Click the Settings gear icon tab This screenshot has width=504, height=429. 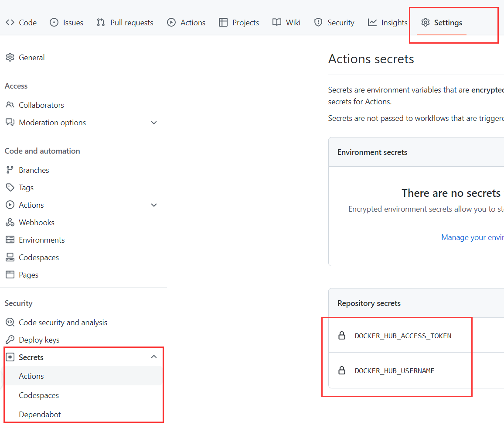click(426, 23)
